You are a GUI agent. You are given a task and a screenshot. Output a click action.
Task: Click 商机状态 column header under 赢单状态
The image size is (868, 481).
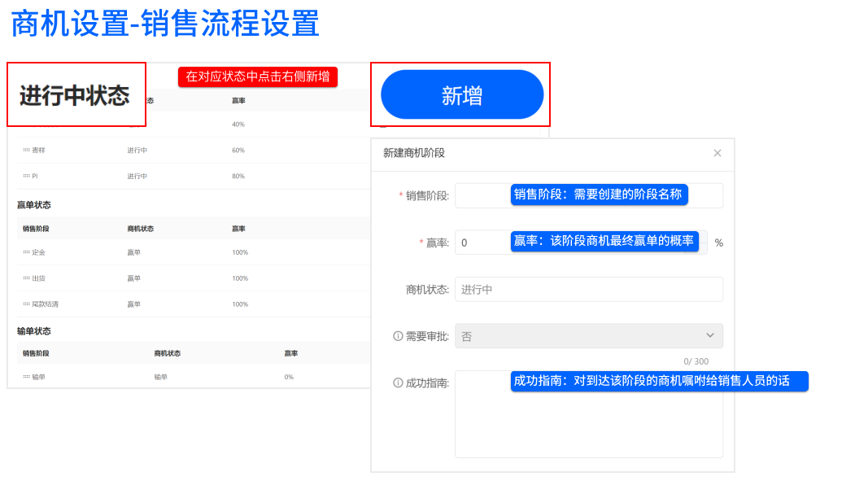[141, 229]
